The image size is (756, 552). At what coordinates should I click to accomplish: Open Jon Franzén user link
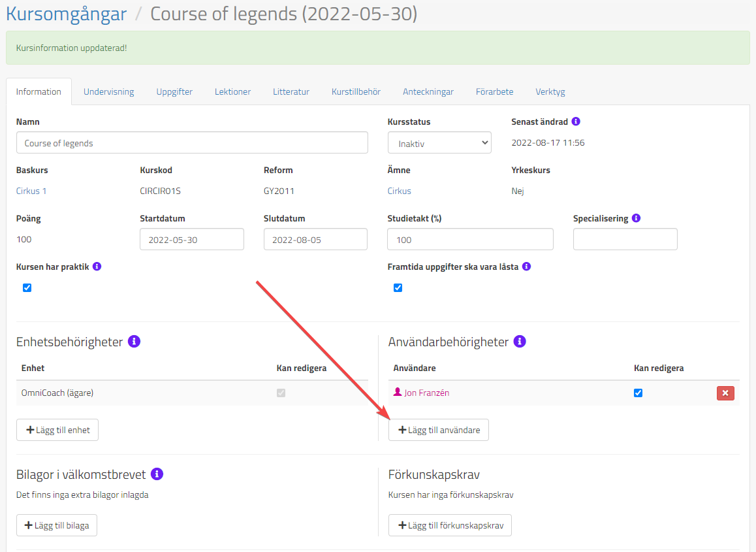pyautogui.click(x=426, y=393)
